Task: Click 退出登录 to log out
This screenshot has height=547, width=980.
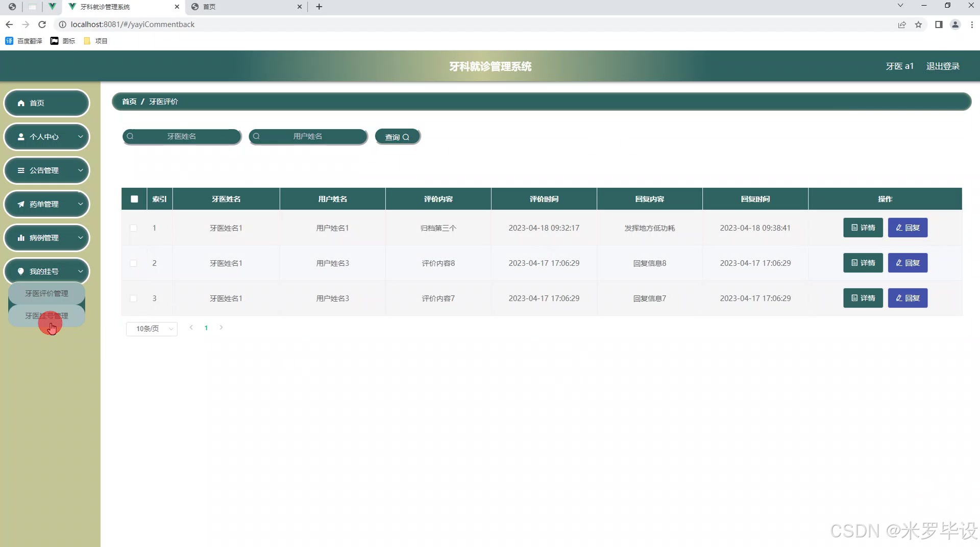Action: point(943,66)
